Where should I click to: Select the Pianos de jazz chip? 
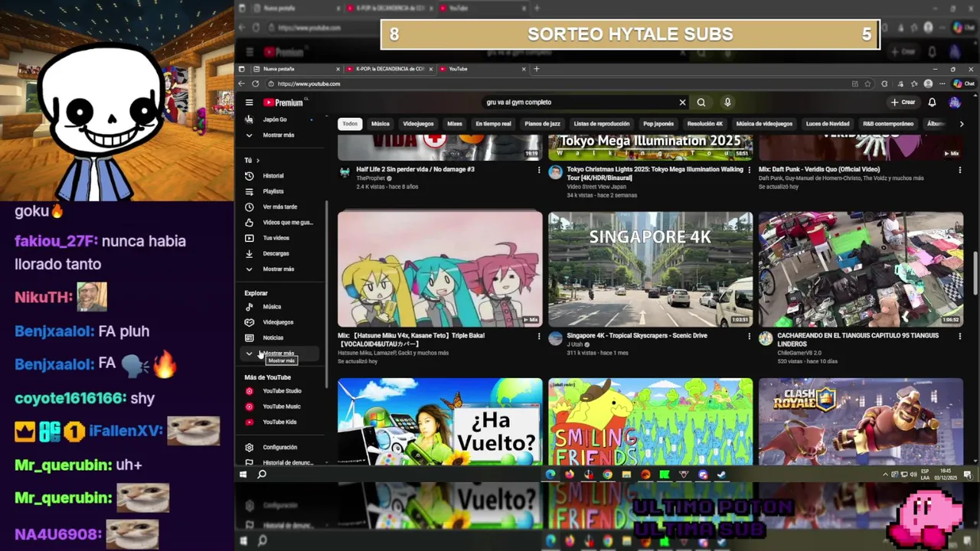click(x=543, y=124)
